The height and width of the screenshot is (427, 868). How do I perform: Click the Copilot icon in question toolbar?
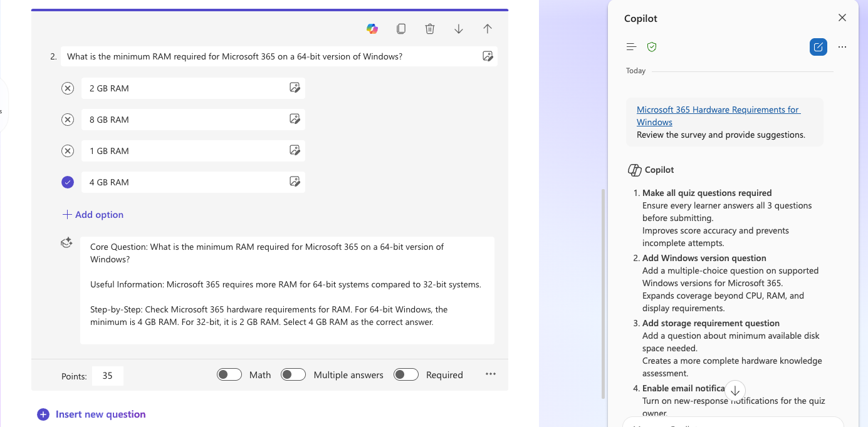coord(372,29)
